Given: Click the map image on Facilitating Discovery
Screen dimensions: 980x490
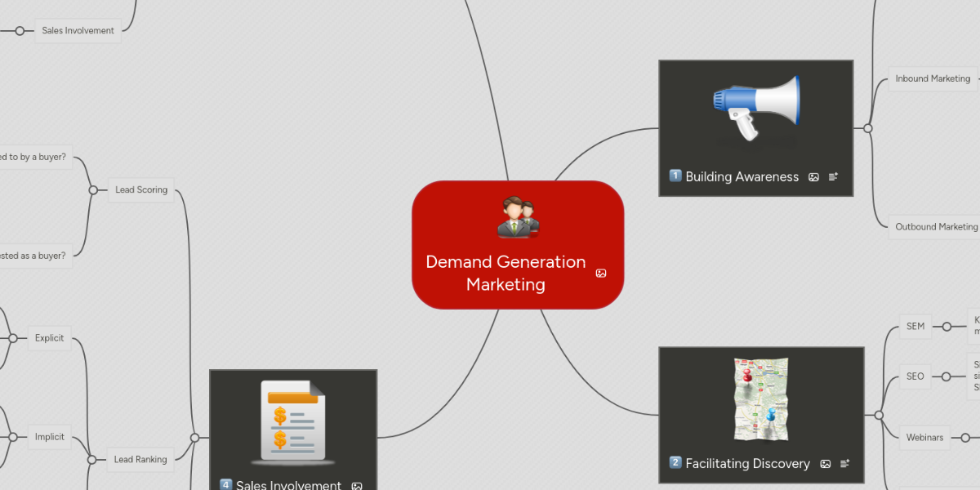Looking at the screenshot, I should click(759, 400).
